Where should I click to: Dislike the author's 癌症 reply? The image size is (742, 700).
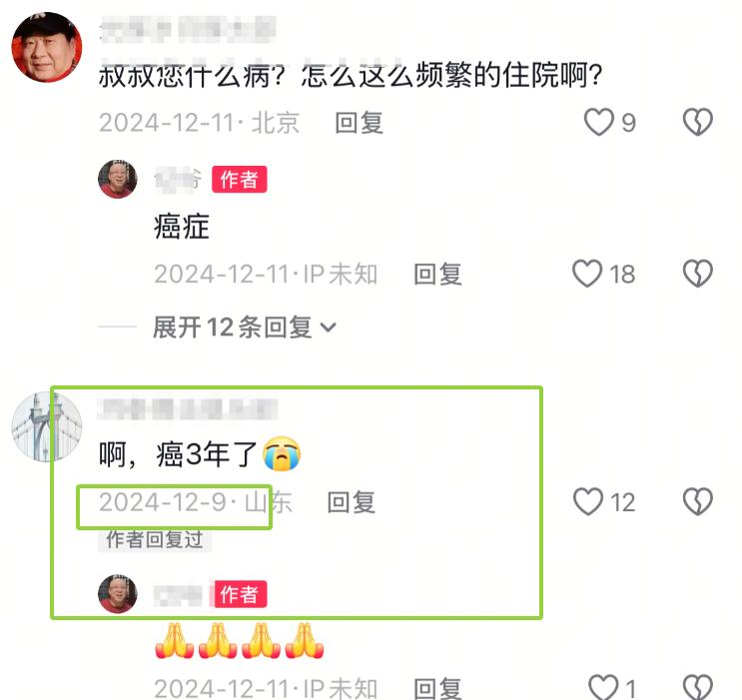tap(697, 274)
